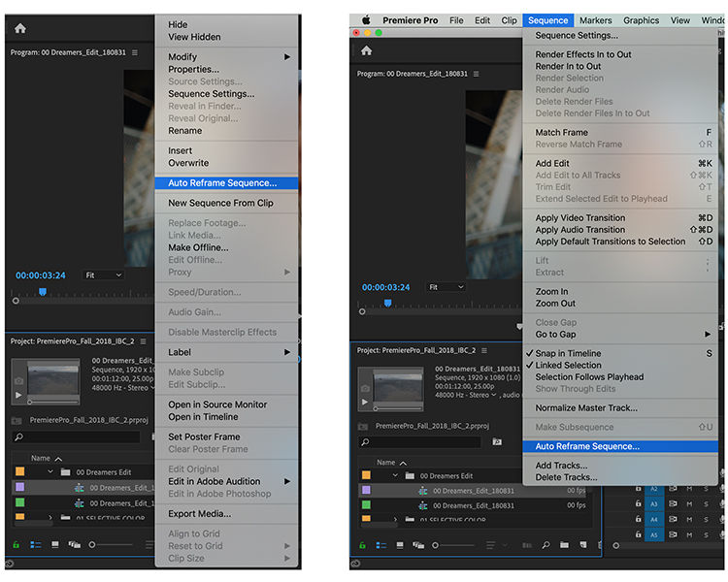Image resolution: width=728 pixels, height=582 pixels.
Task: Play the preview thumbnail in the right Project panel
Action: (x=365, y=402)
